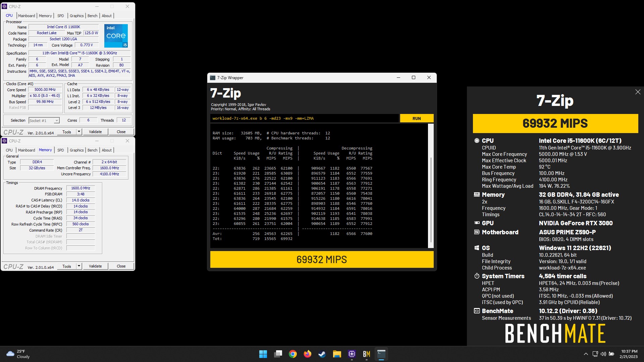This screenshot has width=644, height=362.
Task: Open Socket #1 selection dropdown
Action: point(44,120)
